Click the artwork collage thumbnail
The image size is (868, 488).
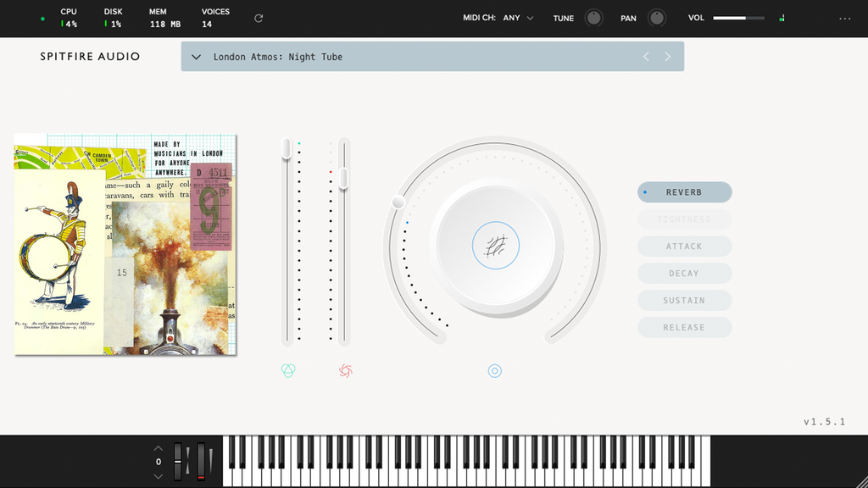(125, 246)
